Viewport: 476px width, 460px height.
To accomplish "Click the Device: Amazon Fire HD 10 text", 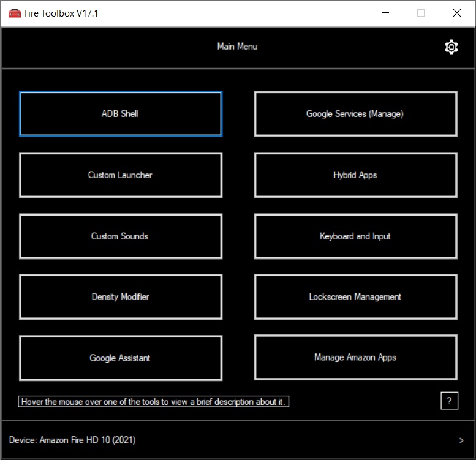I will pos(72,440).
